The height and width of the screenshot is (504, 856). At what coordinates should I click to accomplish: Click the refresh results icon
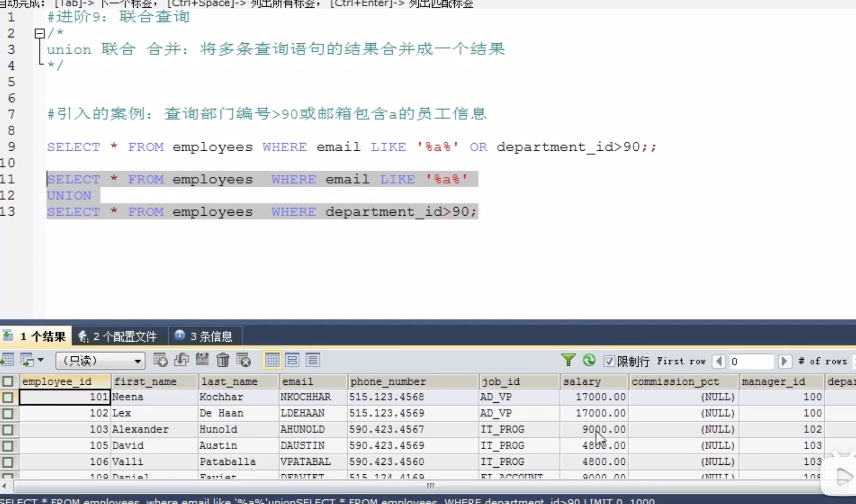click(589, 360)
